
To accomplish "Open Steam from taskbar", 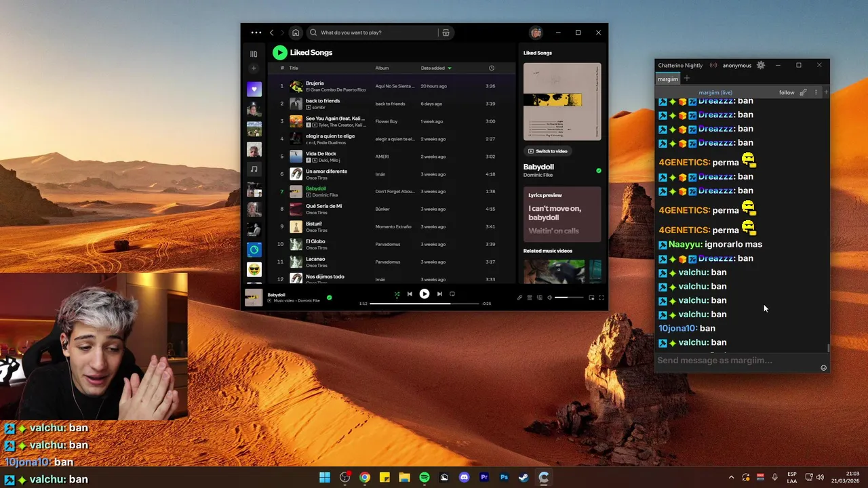I will (x=524, y=477).
